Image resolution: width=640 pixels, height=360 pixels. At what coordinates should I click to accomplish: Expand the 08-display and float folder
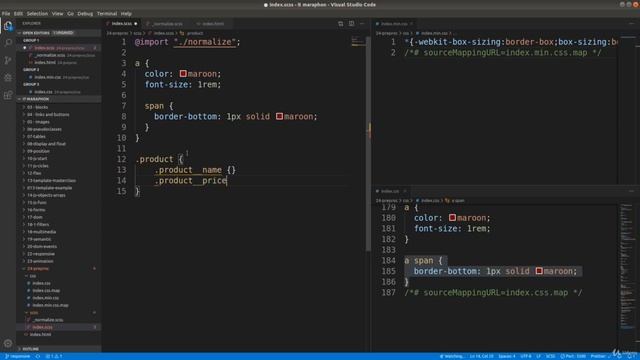pyautogui.click(x=59, y=144)
